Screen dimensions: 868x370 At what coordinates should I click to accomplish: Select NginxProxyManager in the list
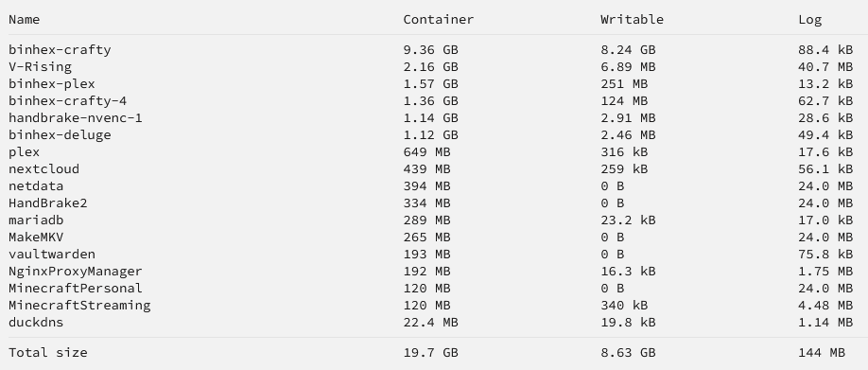76,272
